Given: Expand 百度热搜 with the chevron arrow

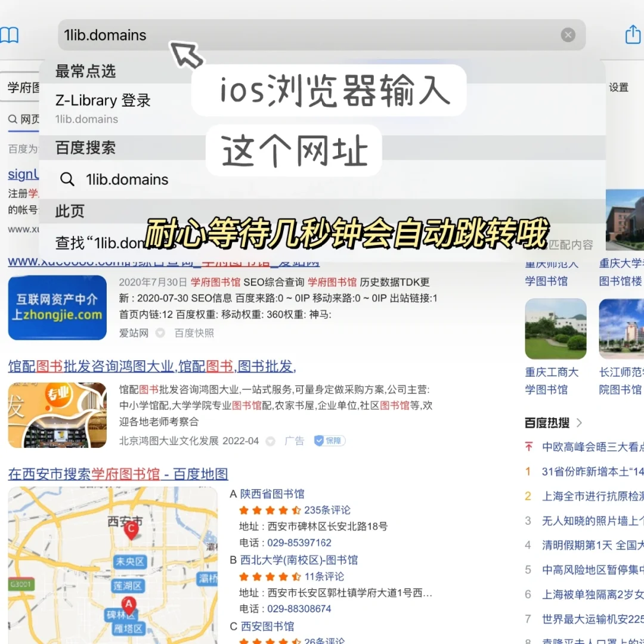Looking at the screenshot, I should [x=580, y=423].
